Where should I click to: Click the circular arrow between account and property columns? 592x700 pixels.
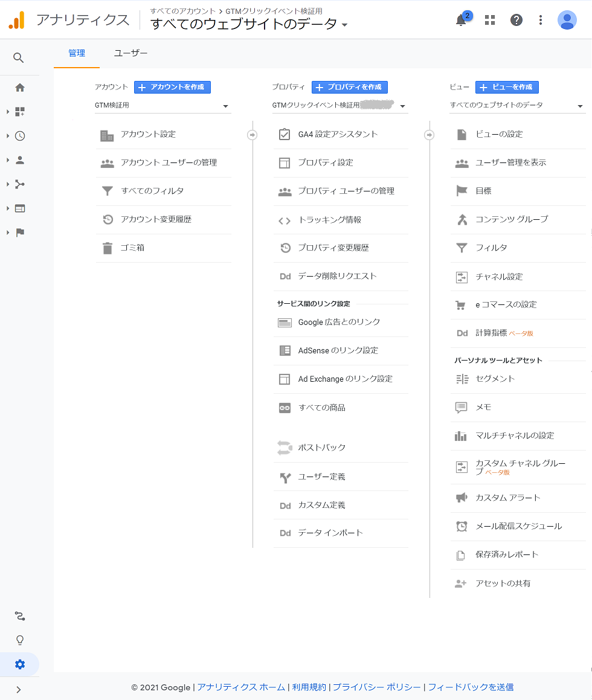click(253, 135)
